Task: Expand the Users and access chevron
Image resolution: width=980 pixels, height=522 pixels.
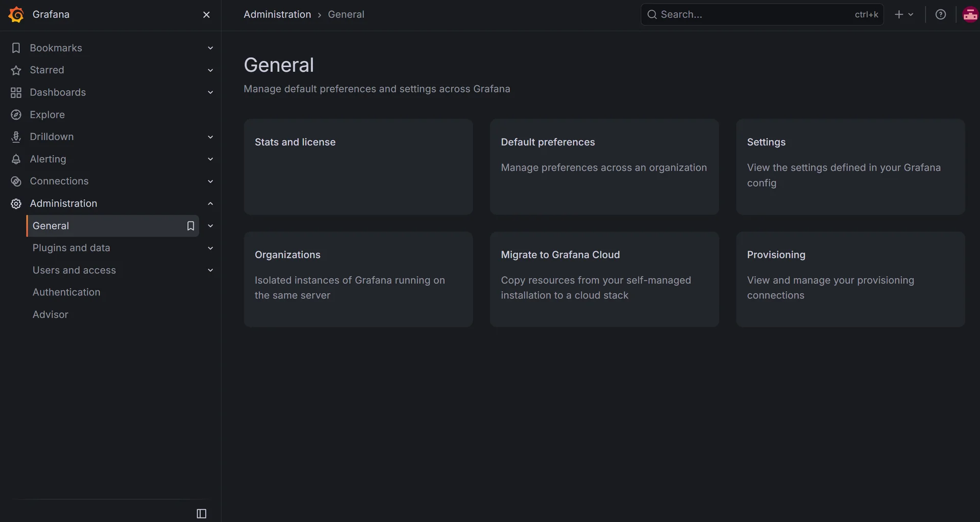Action: (x=210, y=270)
